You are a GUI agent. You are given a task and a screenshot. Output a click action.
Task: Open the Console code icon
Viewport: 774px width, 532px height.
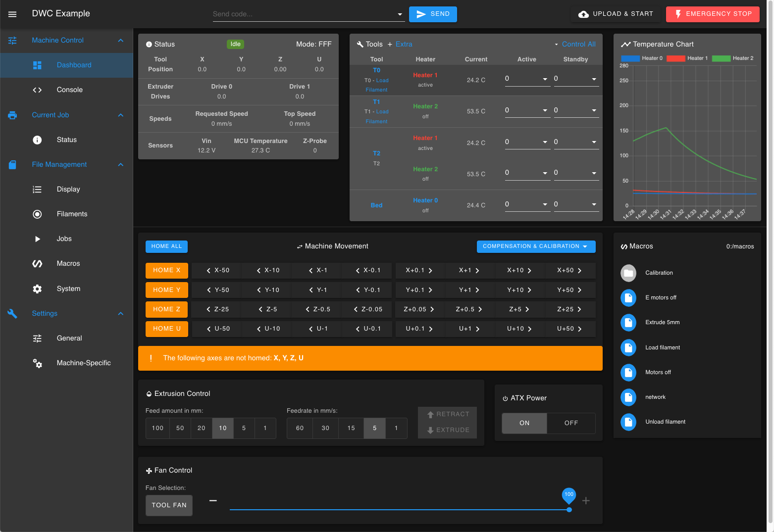point(37,90)
